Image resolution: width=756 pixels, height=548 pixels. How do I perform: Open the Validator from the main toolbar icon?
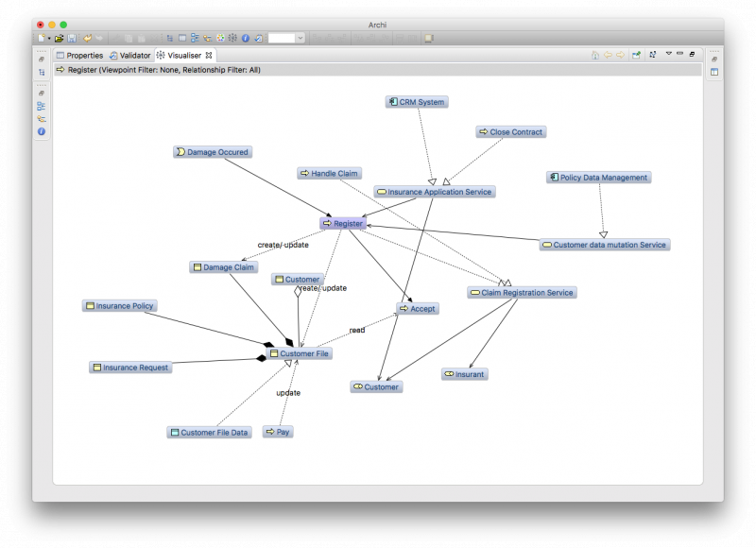coord(258,38)
